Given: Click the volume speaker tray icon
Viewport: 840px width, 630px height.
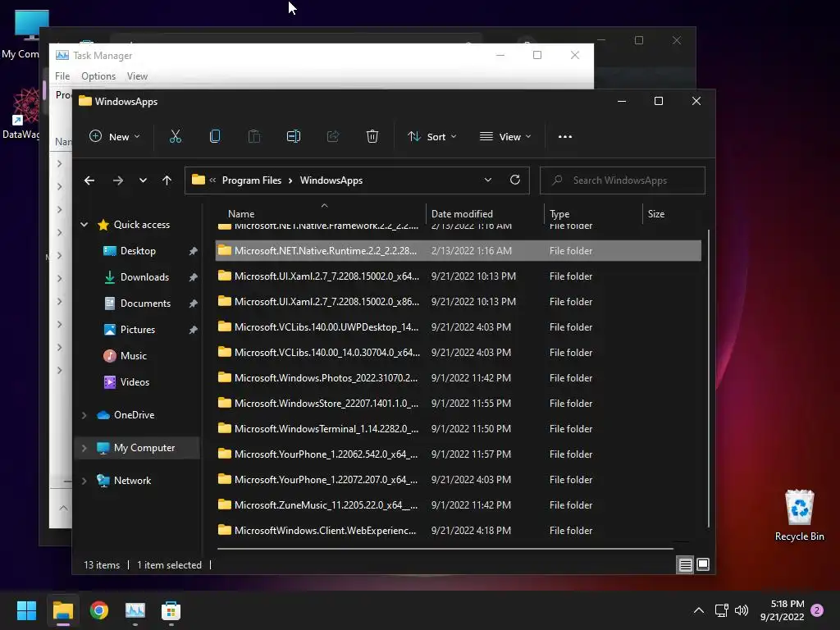Looking at the screenshot, I should pos(742,610).
